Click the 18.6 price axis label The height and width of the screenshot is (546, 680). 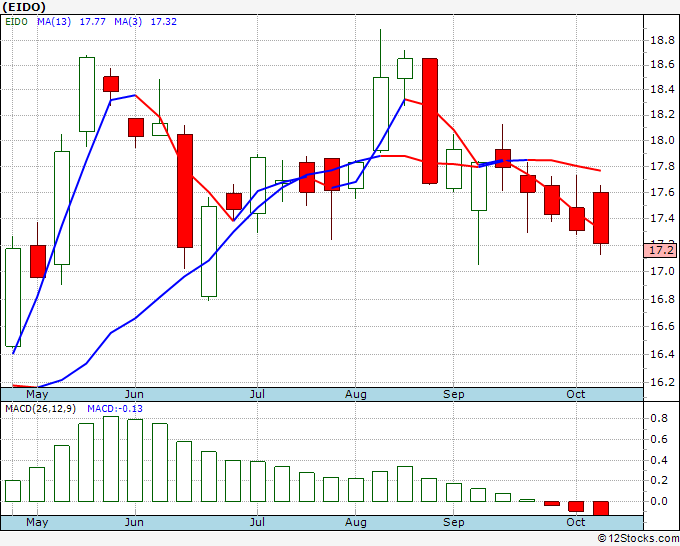662,65
